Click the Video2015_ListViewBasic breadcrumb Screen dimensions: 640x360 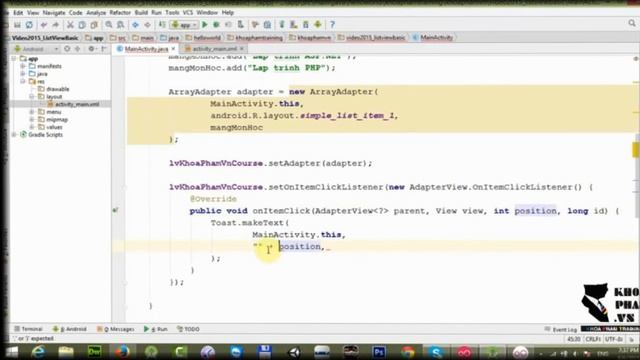pyautogui.click(x=44, y=38)
